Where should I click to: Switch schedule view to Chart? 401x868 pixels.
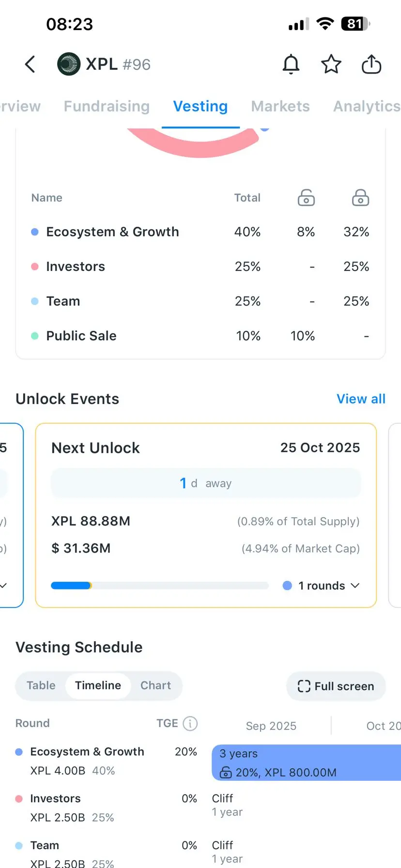pyautogui.click(x=155, y=685)
